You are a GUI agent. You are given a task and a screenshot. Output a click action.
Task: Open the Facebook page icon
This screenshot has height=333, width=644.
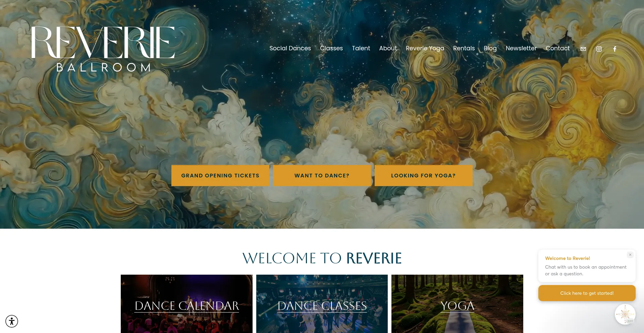click(615, 49)
